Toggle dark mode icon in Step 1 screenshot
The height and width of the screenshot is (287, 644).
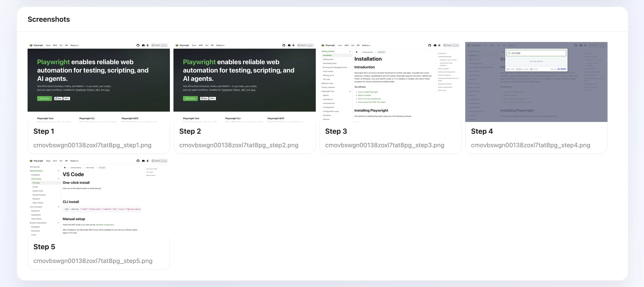pos(148,46)
